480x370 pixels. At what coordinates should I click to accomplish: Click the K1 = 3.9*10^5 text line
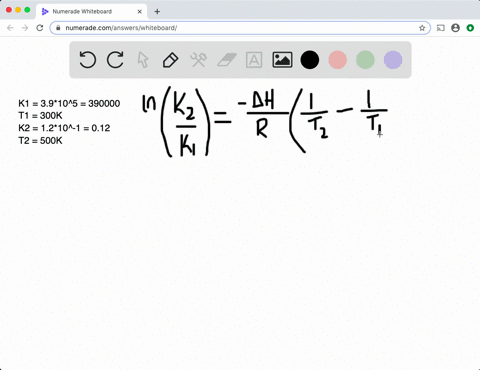pos(69,103)
